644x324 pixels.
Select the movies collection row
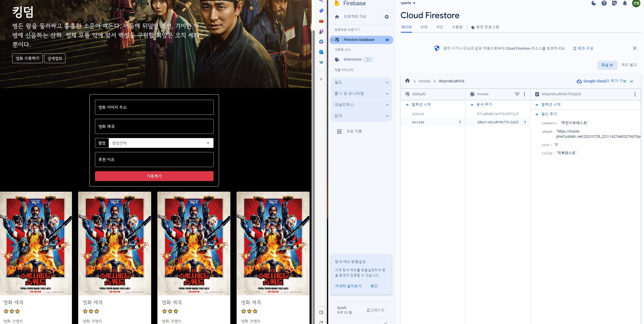coord(433,122)
